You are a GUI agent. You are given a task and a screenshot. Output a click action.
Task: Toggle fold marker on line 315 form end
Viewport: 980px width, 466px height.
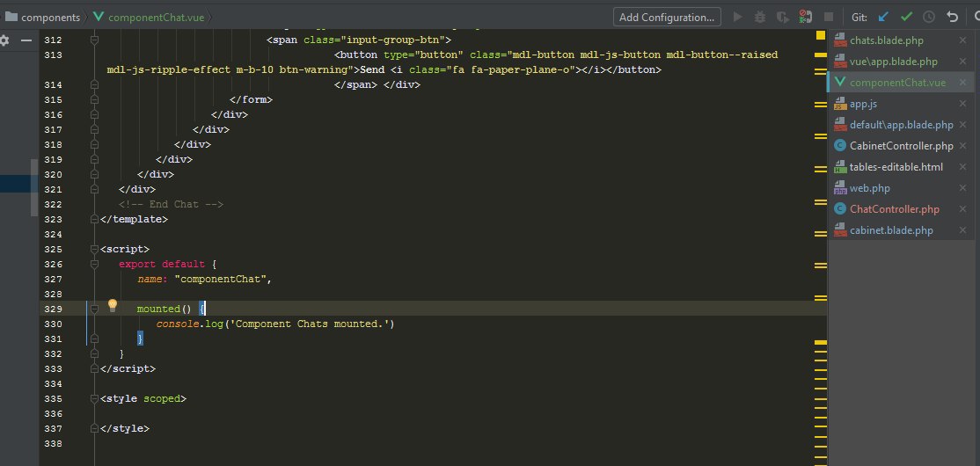coord(94,100)
